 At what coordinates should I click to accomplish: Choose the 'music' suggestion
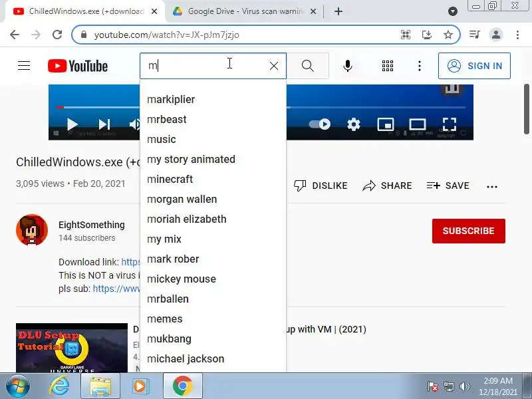[213, 139]
